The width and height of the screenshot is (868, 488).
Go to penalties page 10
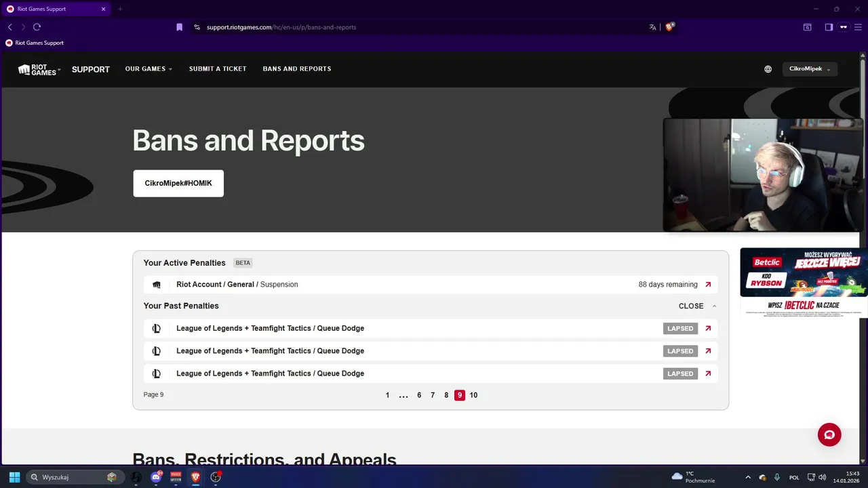point(473,395)
